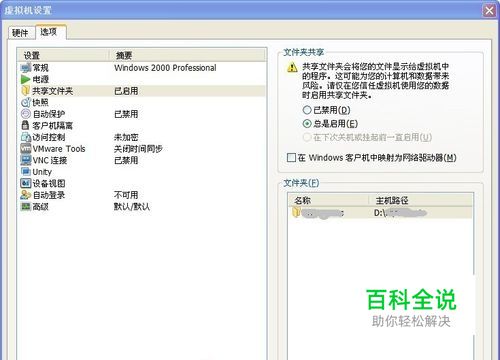Click the green 电源 power play icon
This screenshot has width=500, height=360.
pyautogui.click(x=26, y=79)
